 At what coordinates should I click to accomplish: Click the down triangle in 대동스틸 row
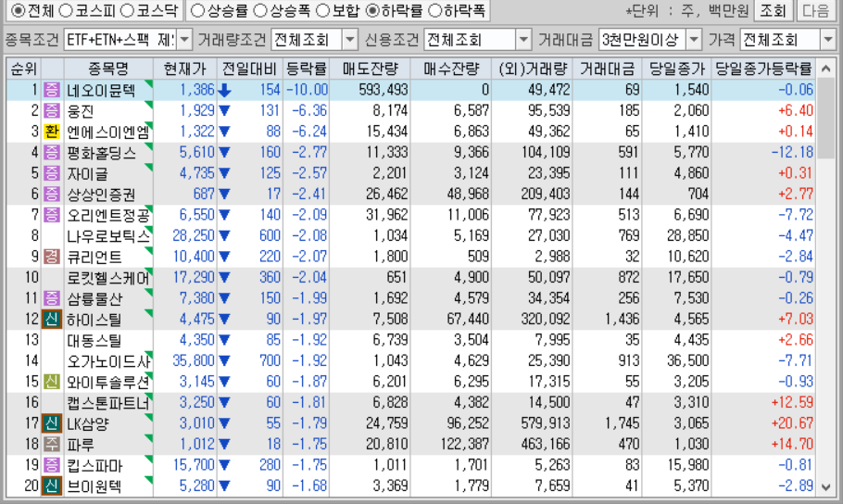(x=225, y=340)
